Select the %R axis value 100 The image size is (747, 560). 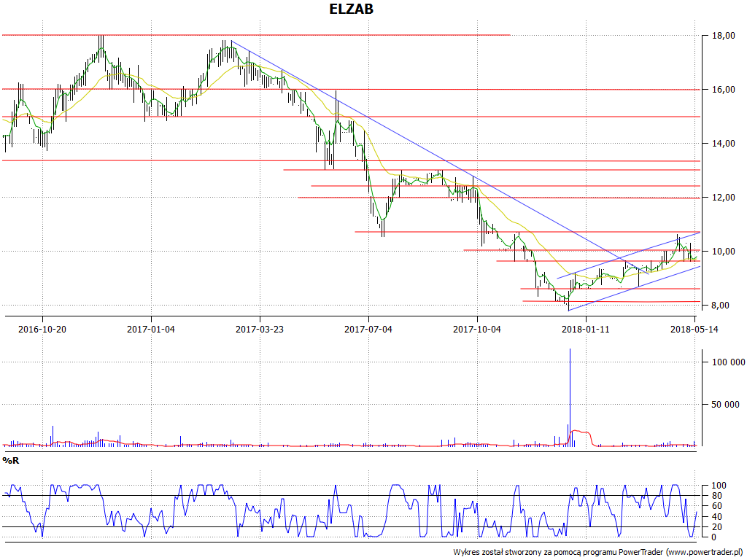[x=719, y=486]
